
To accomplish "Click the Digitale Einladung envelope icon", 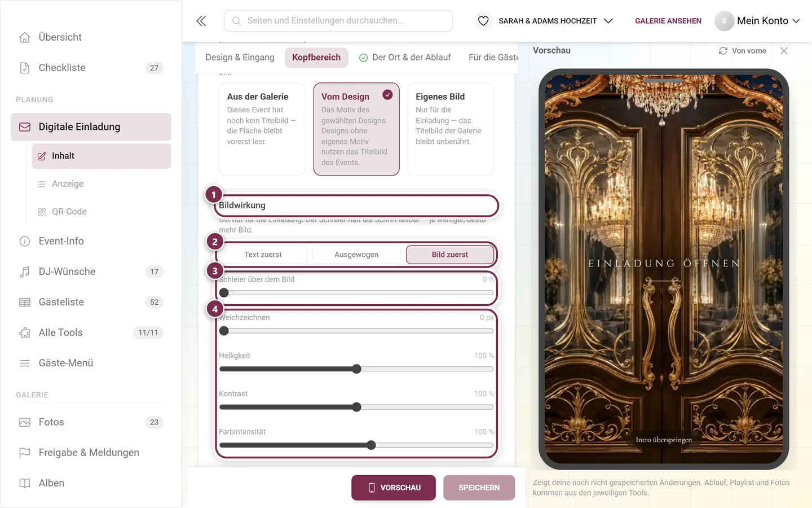I will click(x=25, y=127).
